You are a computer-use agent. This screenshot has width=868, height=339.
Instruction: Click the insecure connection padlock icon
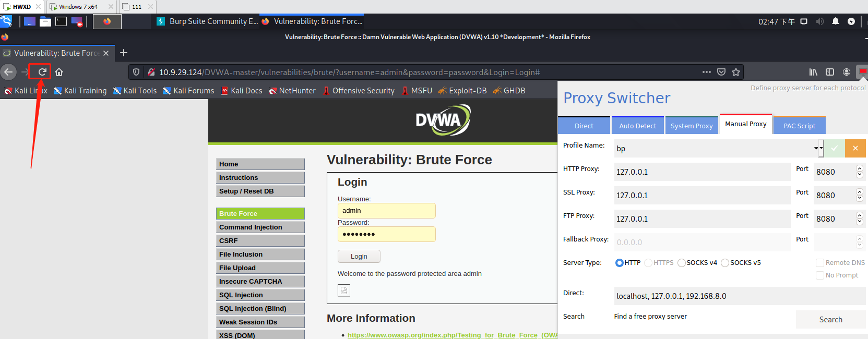click(x=151, y=72)
